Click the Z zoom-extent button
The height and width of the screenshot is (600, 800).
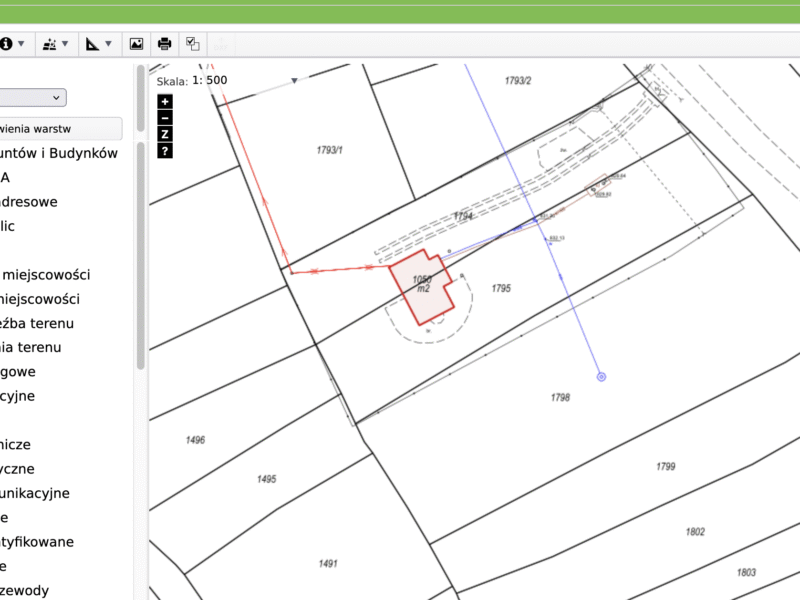[x=165, y=134]
